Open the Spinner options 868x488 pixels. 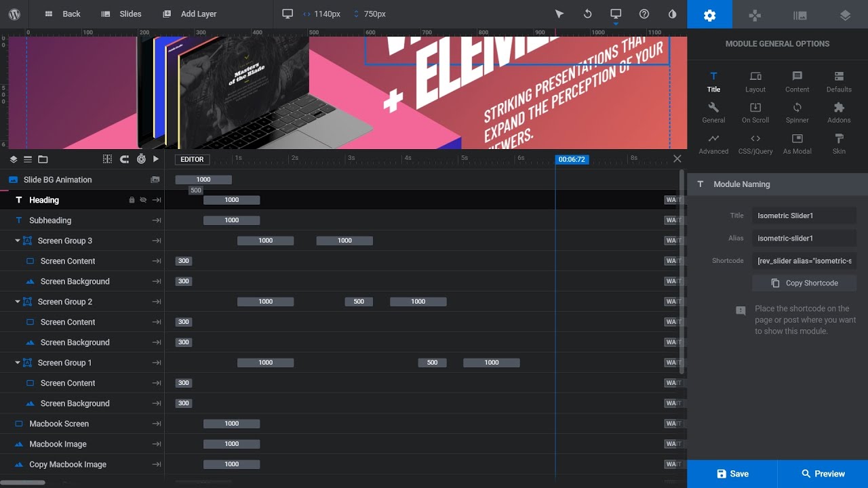[797, 113]
